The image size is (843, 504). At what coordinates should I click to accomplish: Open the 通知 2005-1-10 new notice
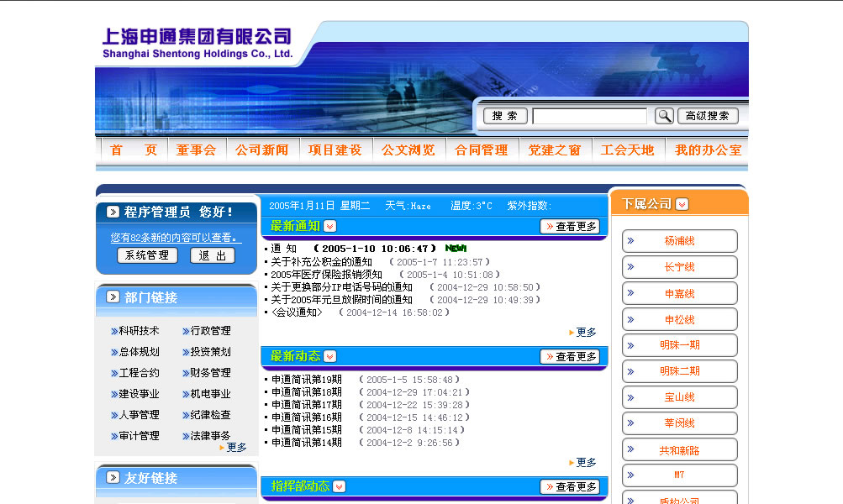[283, 249]
